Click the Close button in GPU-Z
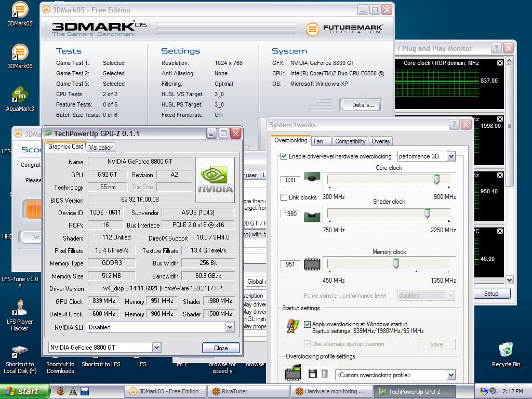532x399 pixels. pos(220,348)
